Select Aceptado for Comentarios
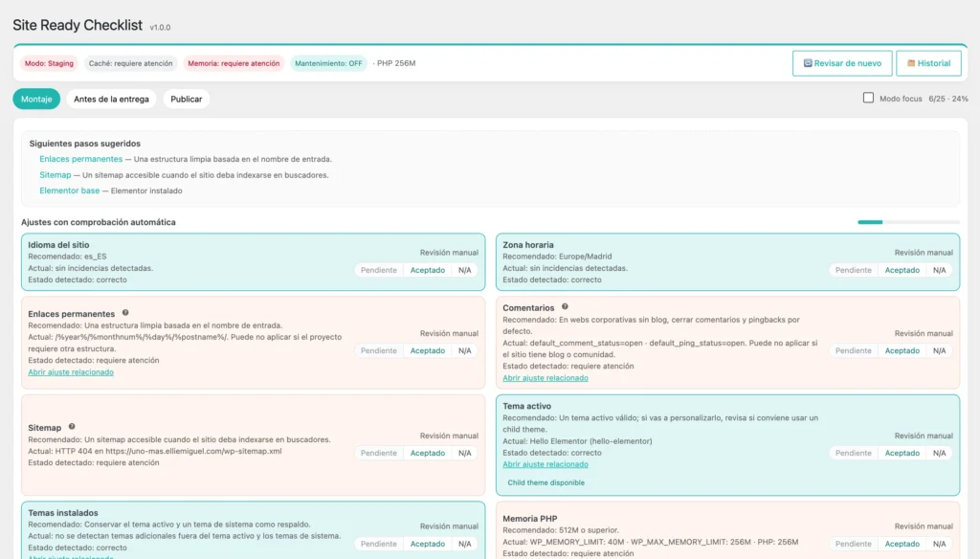Image resolution: width=980 pixels, height=559 pixels. point(902,350)
